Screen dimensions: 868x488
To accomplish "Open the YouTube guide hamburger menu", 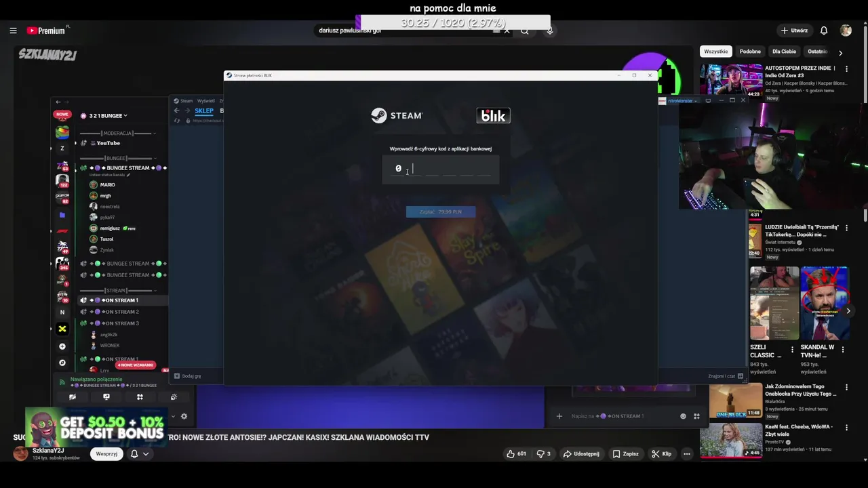I will point(13,30).
